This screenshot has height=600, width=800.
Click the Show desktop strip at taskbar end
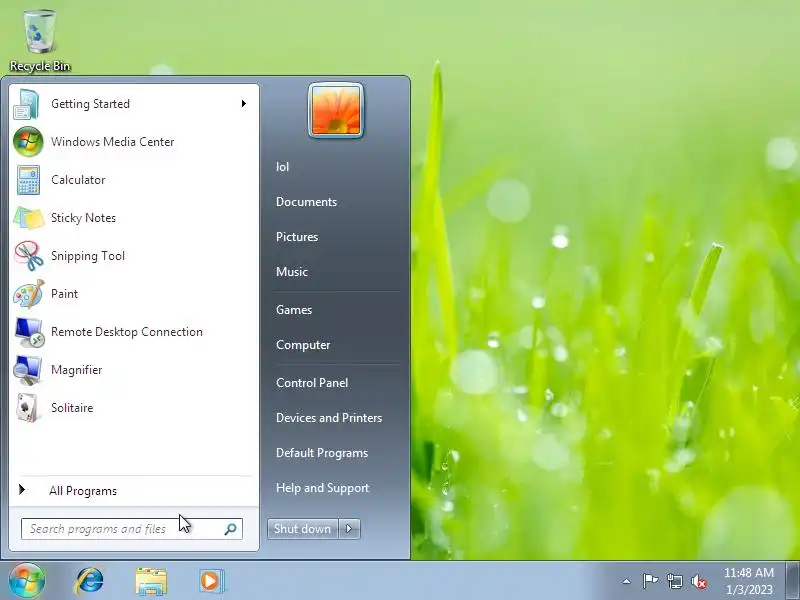coord(792,581)
